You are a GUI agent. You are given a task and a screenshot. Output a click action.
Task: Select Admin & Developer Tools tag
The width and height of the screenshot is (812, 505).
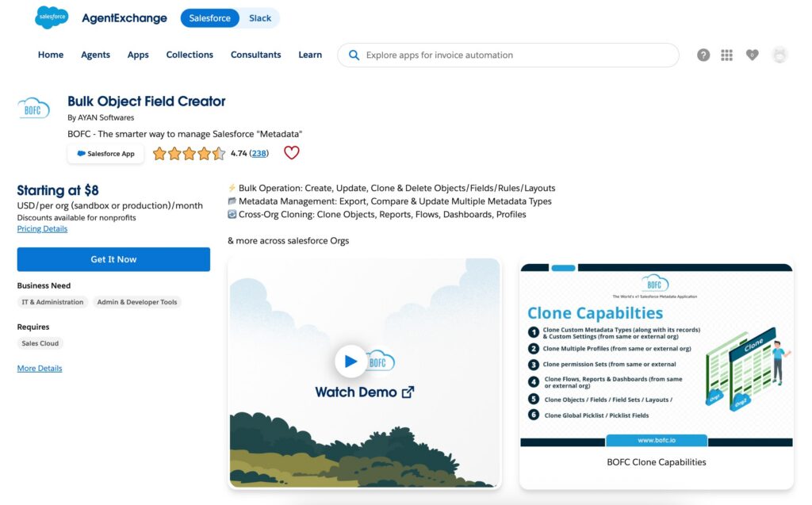[x=137, y=302]
